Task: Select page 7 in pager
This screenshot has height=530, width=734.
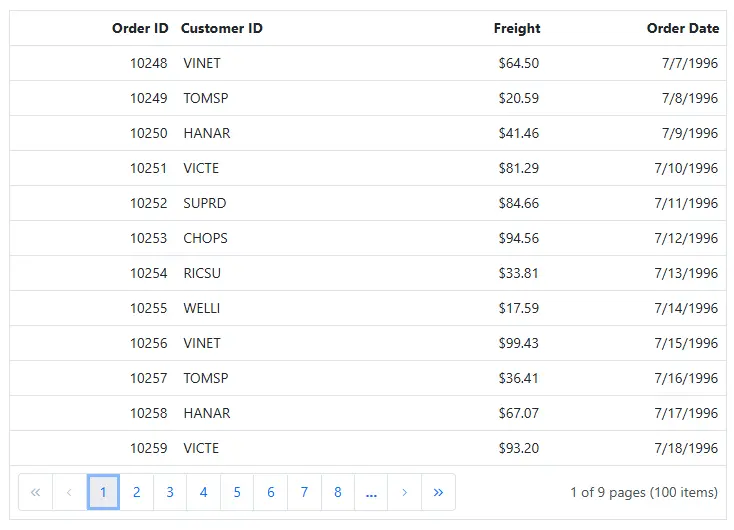Action: pyautogui.click(x=304, y=492)
